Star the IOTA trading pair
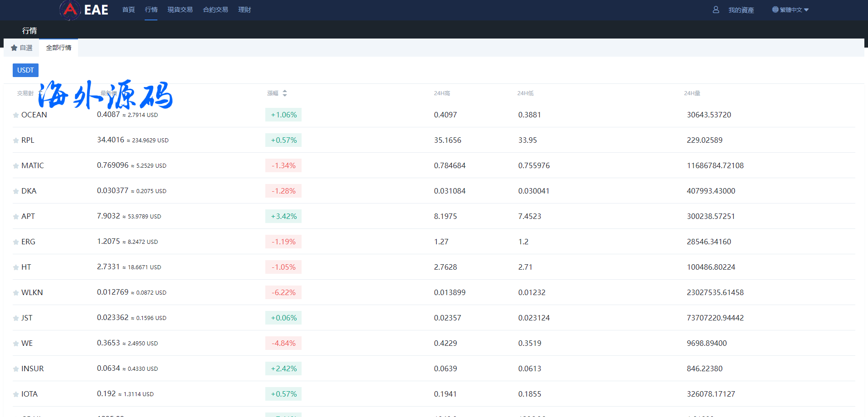Viewport: 868px width, 417px height. (16, 394)
